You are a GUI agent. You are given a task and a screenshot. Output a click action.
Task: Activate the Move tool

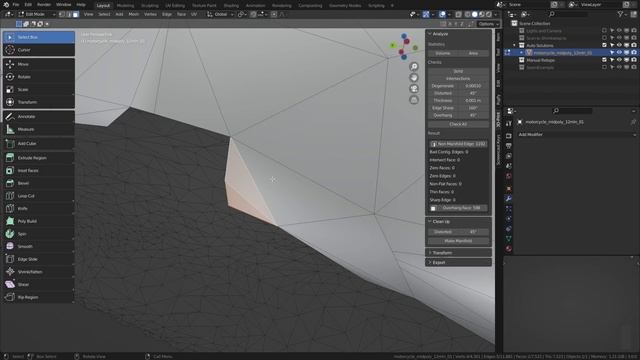click(39, 64)
